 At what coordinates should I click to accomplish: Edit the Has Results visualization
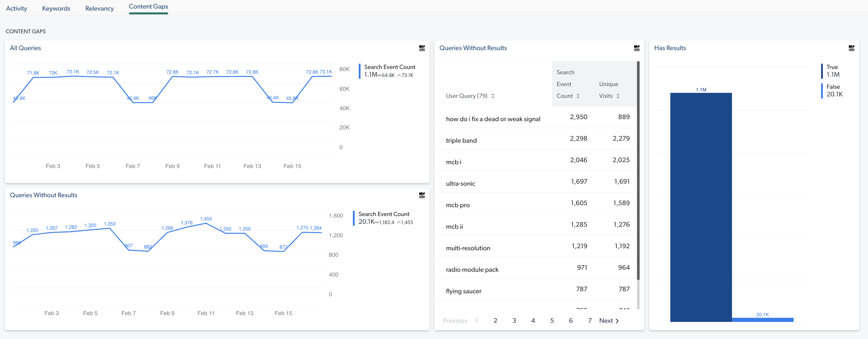[x=851, y=48]
